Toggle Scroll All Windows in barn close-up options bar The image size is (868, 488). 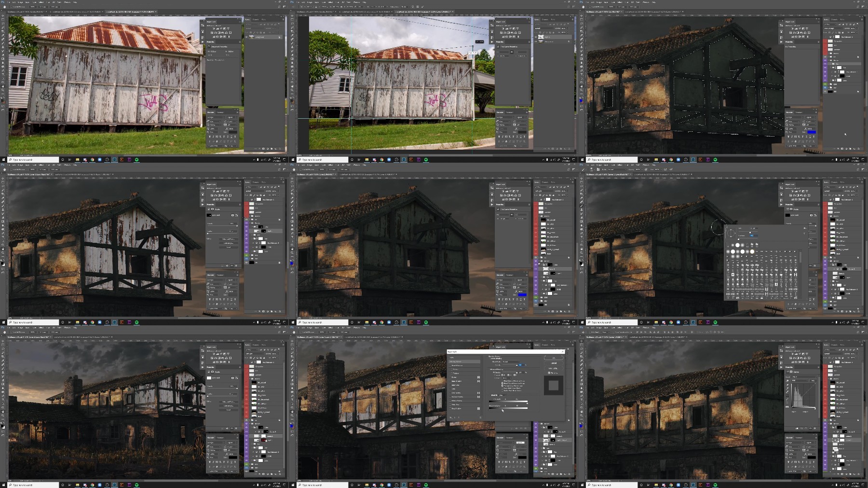coord(18,7)
